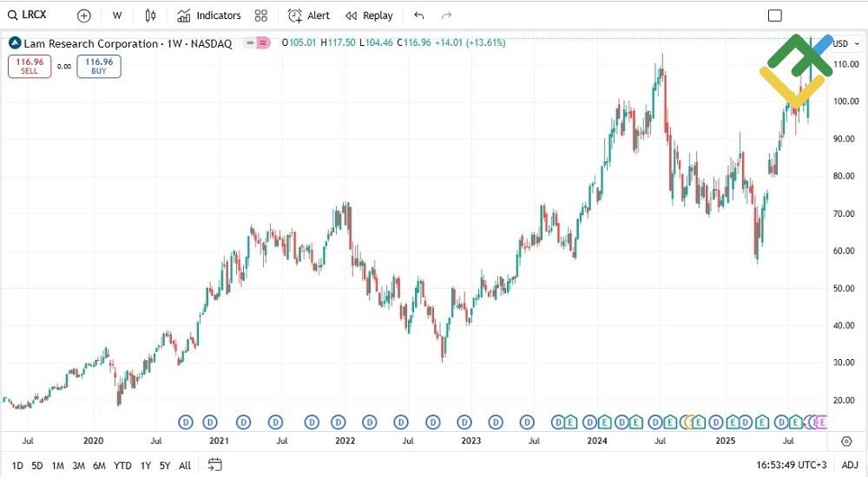Select the 5D time range
The width and height of the screenshot is (868, 477).
[37, 466]
